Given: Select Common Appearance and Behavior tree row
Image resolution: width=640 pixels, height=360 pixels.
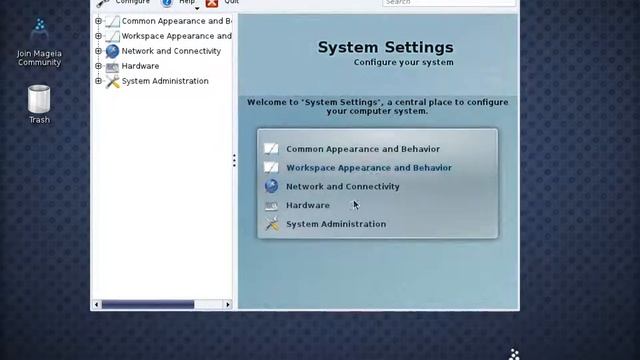Looking at the screenshot, I should point(176,21).
